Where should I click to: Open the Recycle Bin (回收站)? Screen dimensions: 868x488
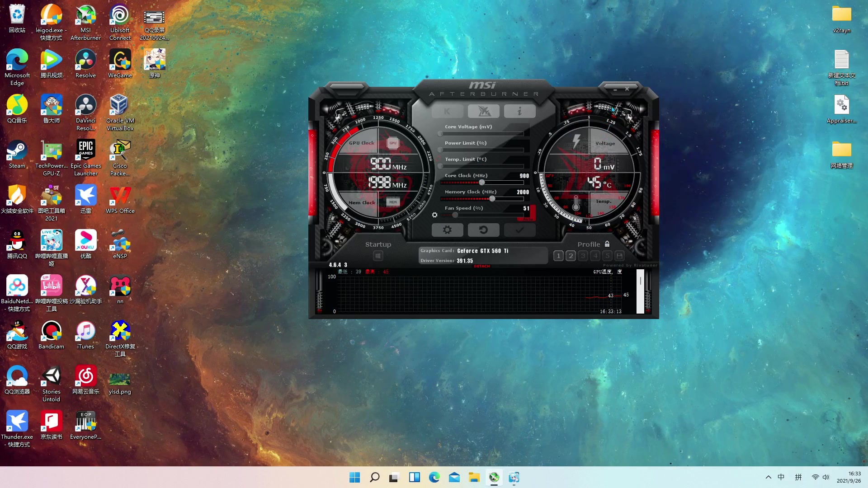(17, 19)
